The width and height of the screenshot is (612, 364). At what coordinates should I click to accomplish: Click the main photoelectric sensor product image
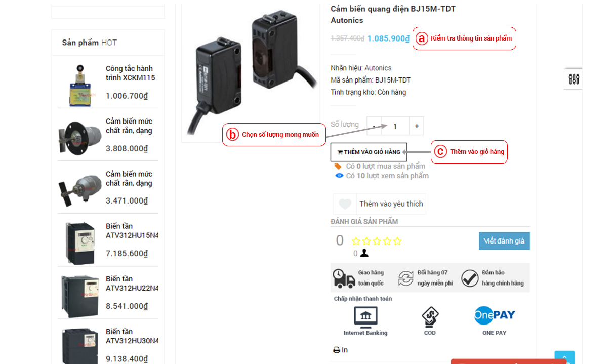click(x=251, y=71)
